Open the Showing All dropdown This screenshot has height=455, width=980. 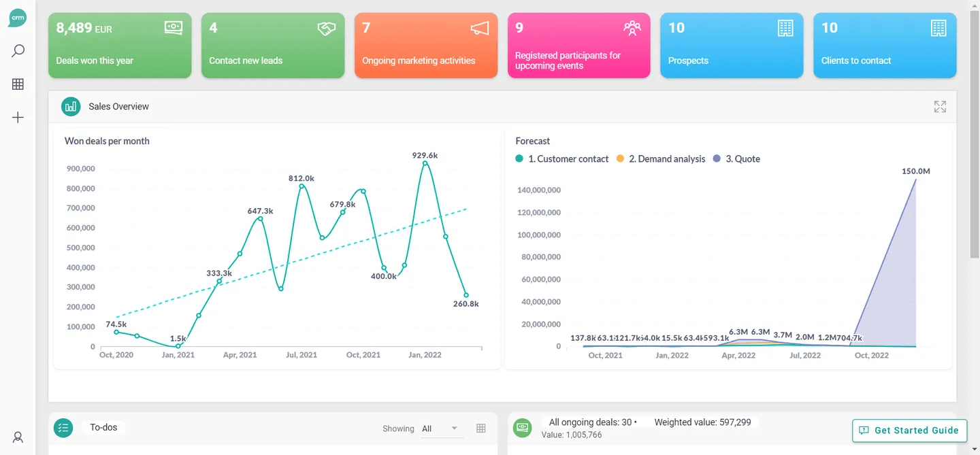coord(442,428)
